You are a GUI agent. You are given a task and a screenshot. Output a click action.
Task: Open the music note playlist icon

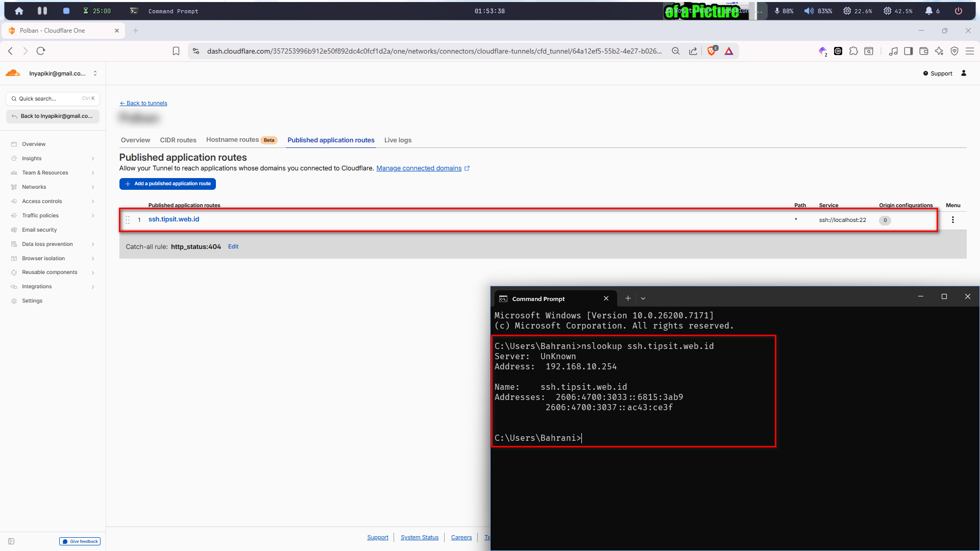click(893, 51)
